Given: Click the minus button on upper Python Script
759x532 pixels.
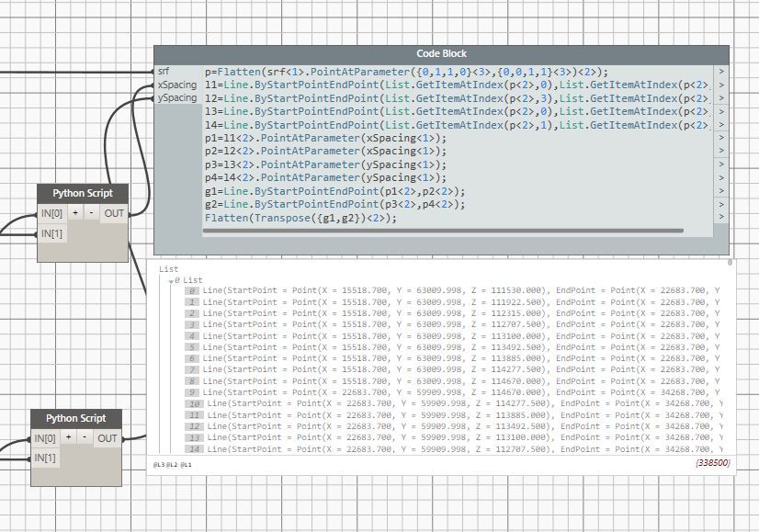Looking at the screenshot, I should tap(90, 213).
